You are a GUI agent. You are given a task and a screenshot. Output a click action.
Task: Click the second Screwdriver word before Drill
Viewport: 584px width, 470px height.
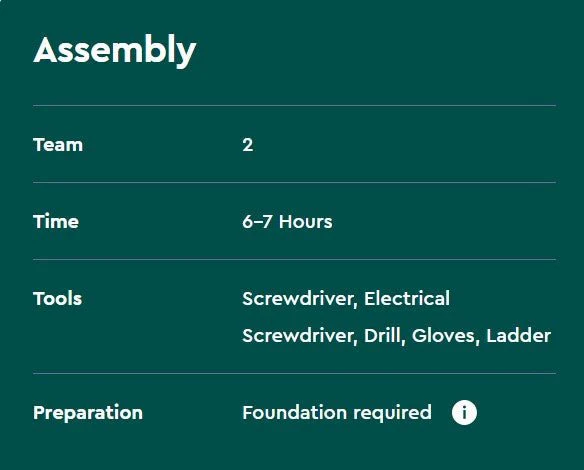pyautogui.click(x=300, y=336)
